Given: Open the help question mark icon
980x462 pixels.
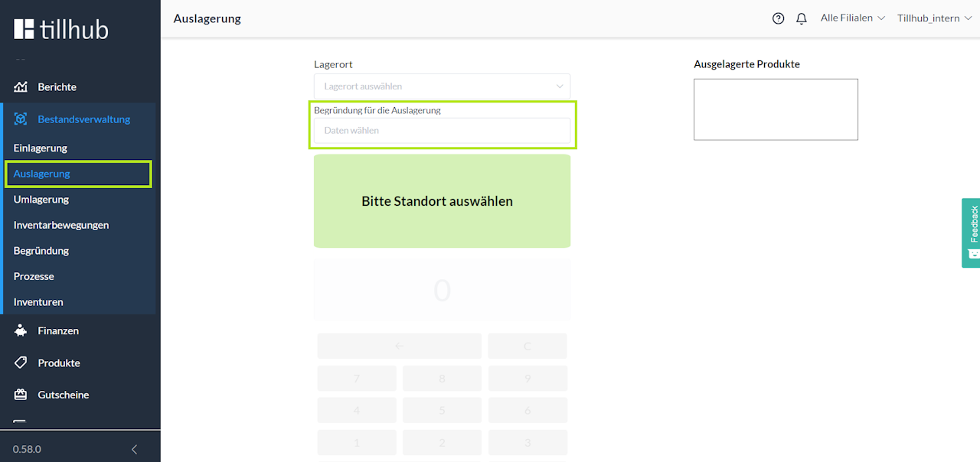Looking at the screenshot, I should coord(779,18).
